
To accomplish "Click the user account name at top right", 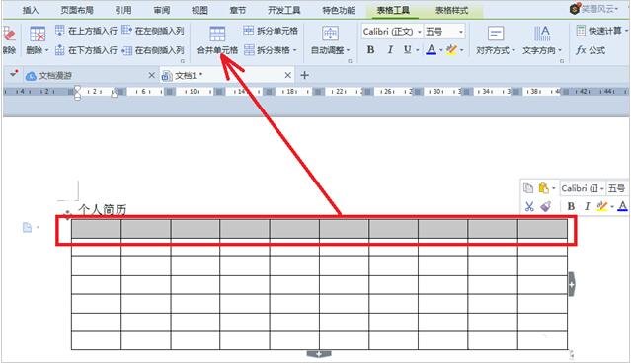I will point(598,9).
